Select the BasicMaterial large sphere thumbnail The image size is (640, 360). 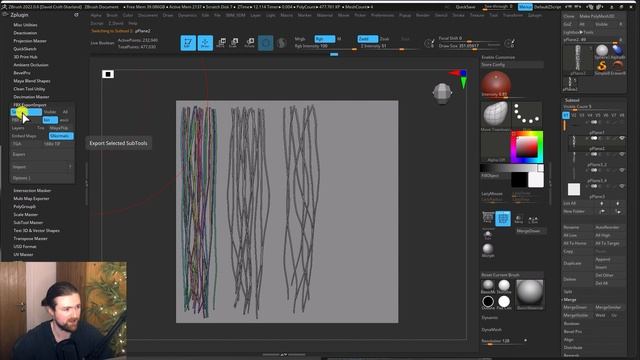[x=530, y=293]
